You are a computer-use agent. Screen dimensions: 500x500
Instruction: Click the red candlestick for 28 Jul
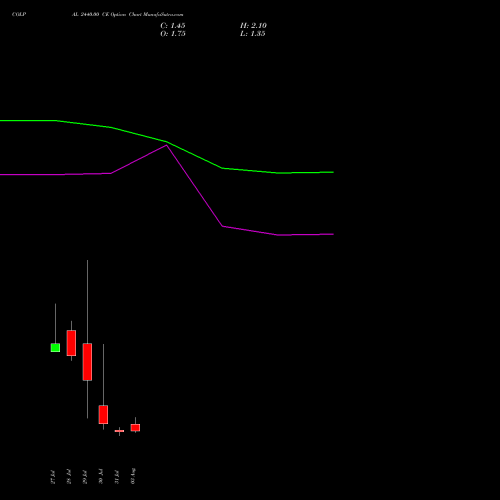[71, 343]
